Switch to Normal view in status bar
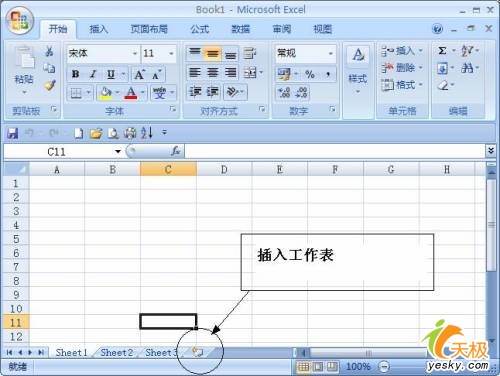 303,367
